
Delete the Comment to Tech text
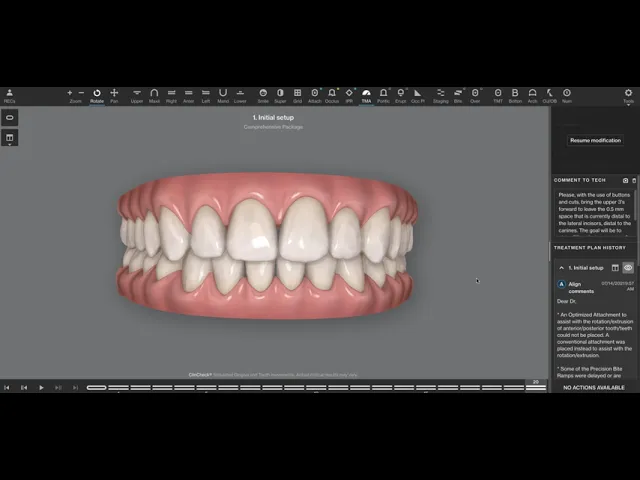point(634,180)
